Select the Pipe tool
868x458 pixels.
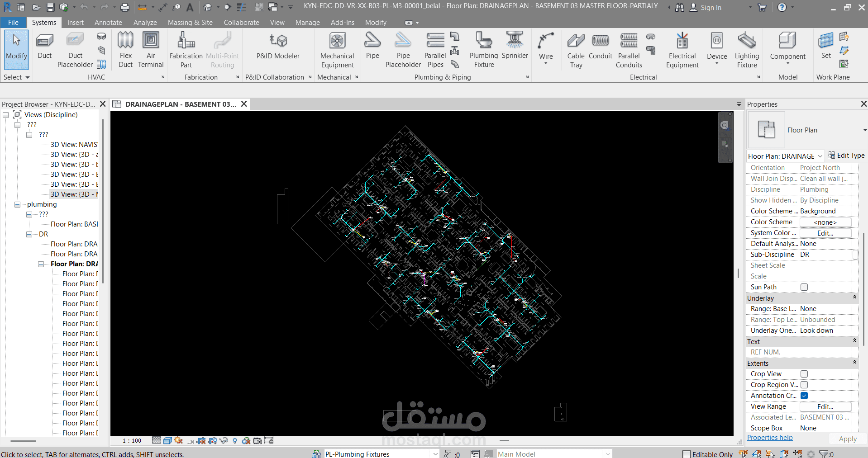tap(372, 46)
